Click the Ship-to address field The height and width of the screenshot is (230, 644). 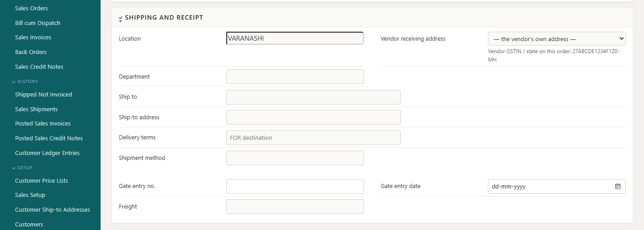tap(314, 117)
